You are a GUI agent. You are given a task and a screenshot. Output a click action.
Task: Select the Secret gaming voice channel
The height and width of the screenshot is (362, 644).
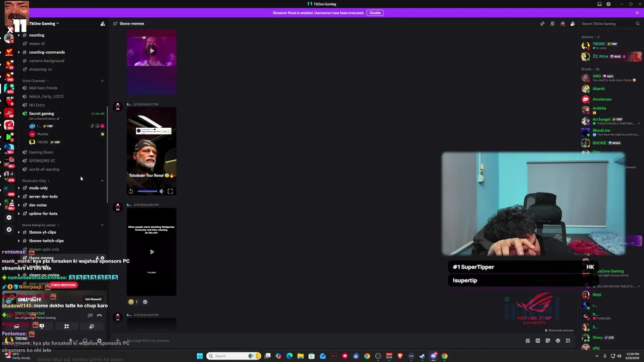point(41,114)
